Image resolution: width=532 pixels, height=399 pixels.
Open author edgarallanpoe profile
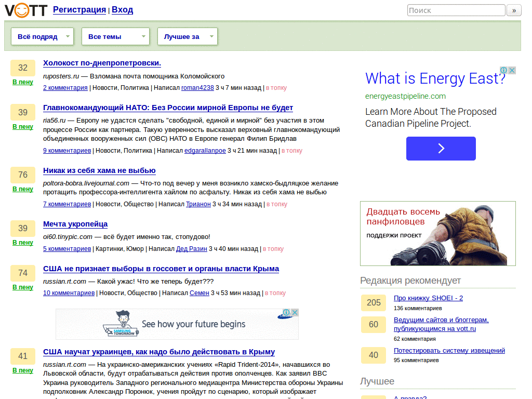pyautogui.click(x=205, y=151)
